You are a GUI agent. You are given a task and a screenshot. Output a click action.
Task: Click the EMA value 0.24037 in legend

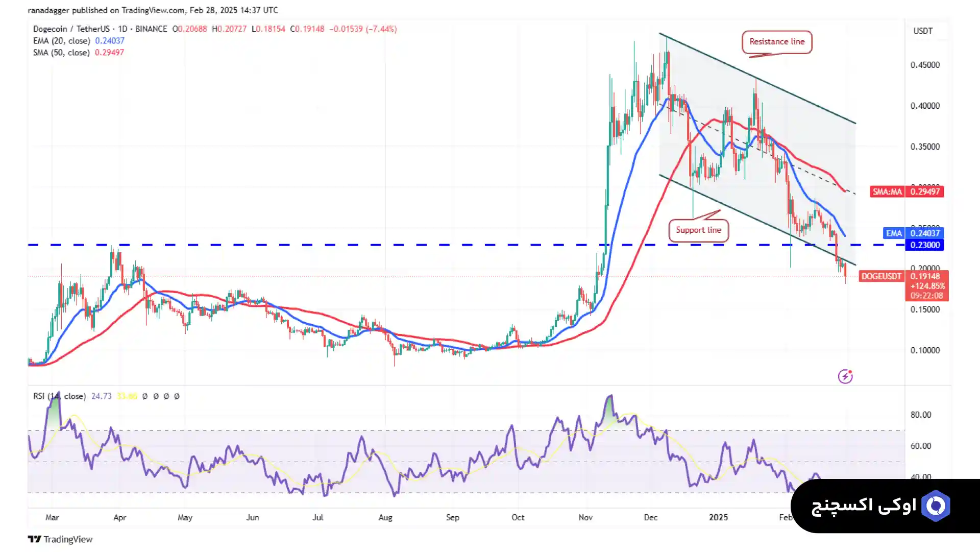tap(110, 41)
